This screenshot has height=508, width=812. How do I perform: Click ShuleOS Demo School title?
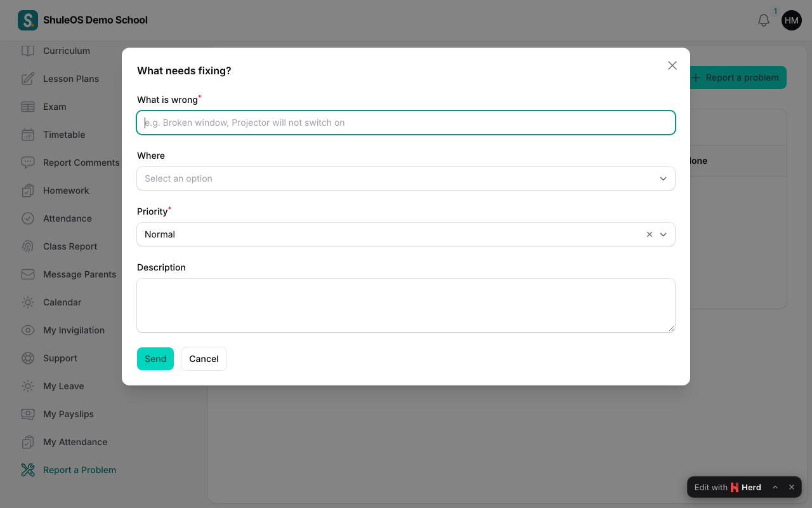(x=95, y=20)
